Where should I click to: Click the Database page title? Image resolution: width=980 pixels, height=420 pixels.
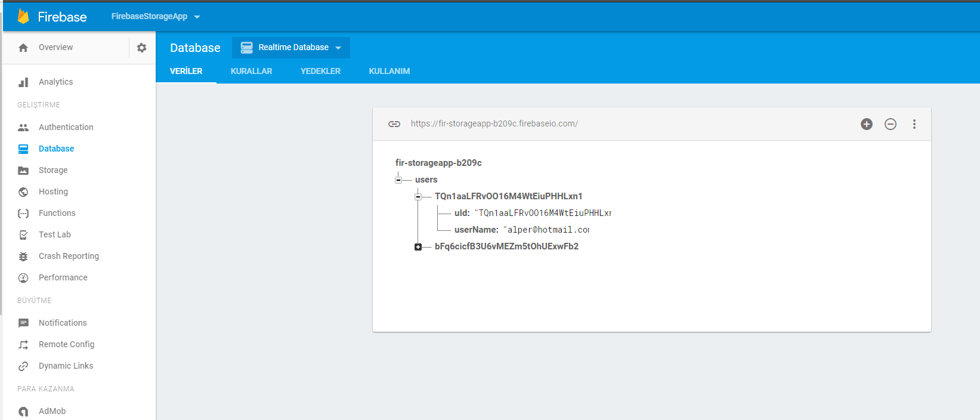pyautogui.click(x=195, y=48)
